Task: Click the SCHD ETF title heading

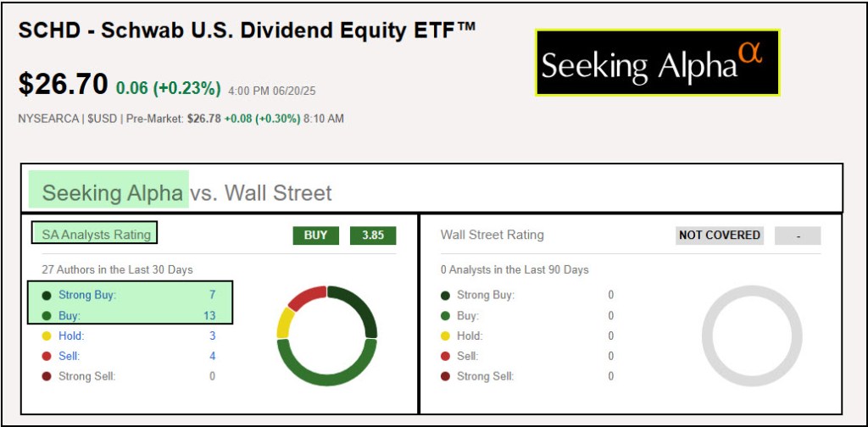Action: [248, 31]
